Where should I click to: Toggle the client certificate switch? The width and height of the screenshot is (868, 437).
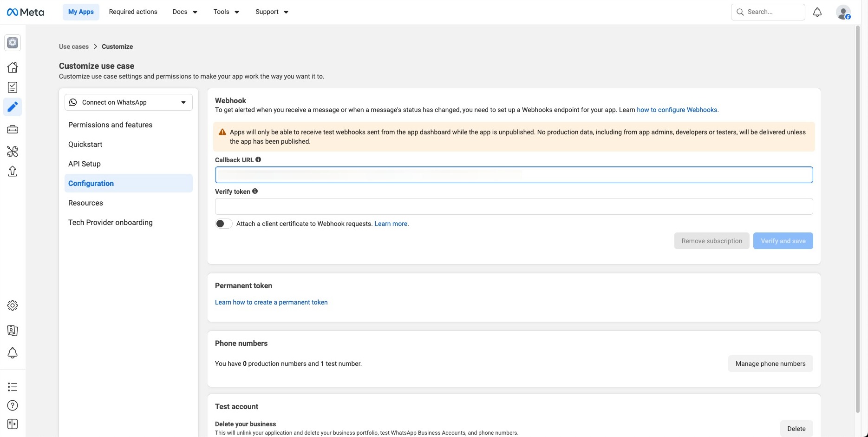223,224
